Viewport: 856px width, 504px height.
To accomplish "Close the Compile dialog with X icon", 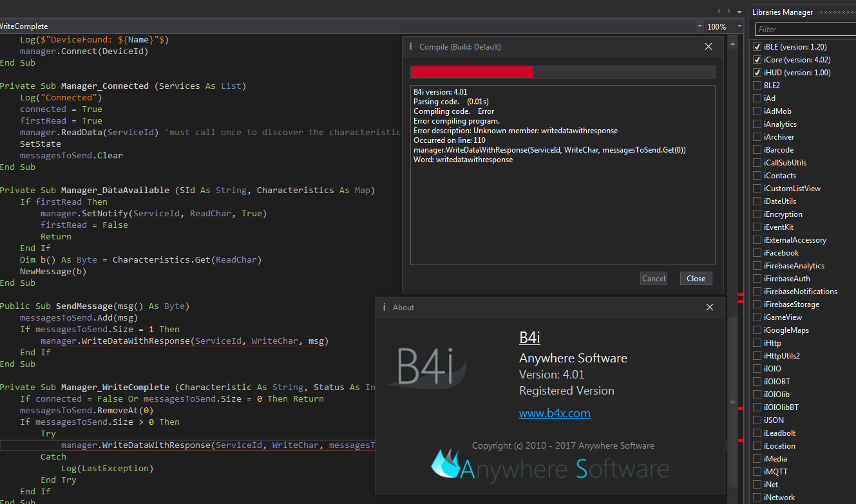I will click(709, 46).
